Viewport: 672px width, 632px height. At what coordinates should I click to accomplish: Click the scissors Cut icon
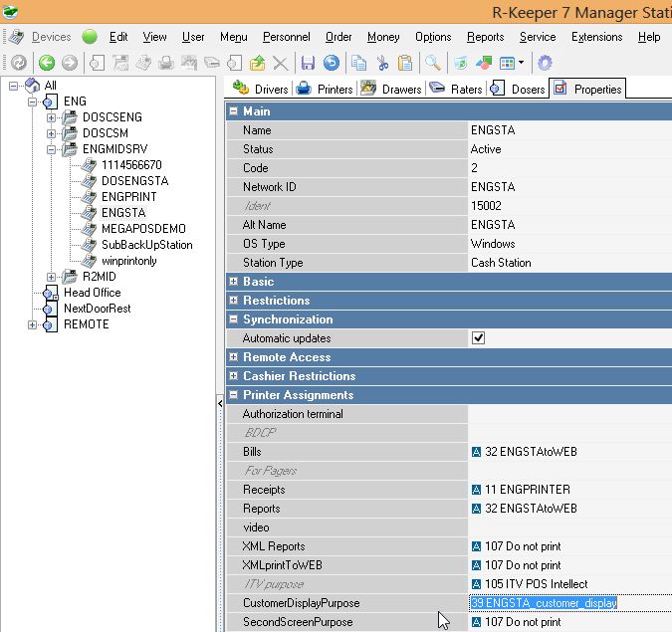click(382, 63)
